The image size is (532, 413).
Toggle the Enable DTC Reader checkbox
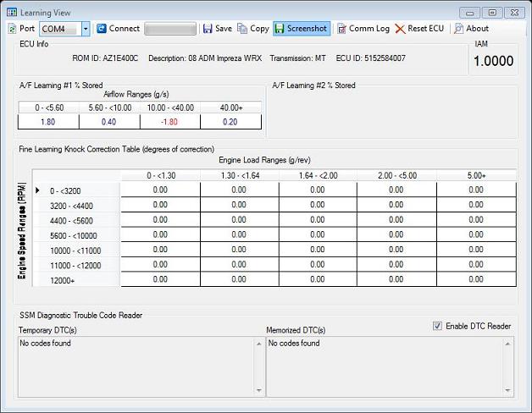437,326
